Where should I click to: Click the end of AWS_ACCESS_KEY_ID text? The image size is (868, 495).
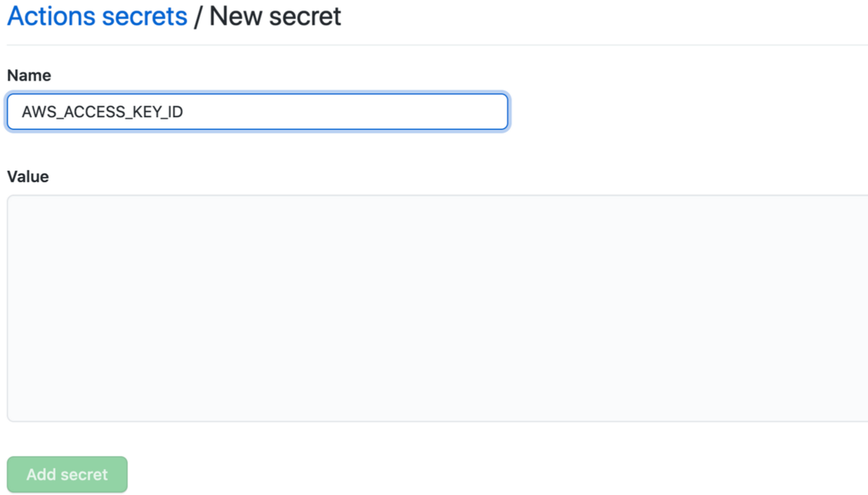[x=184, y=112]
